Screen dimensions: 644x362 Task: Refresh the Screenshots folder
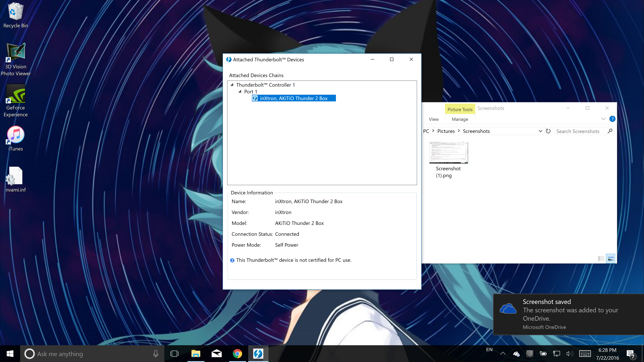coord(548,131)
